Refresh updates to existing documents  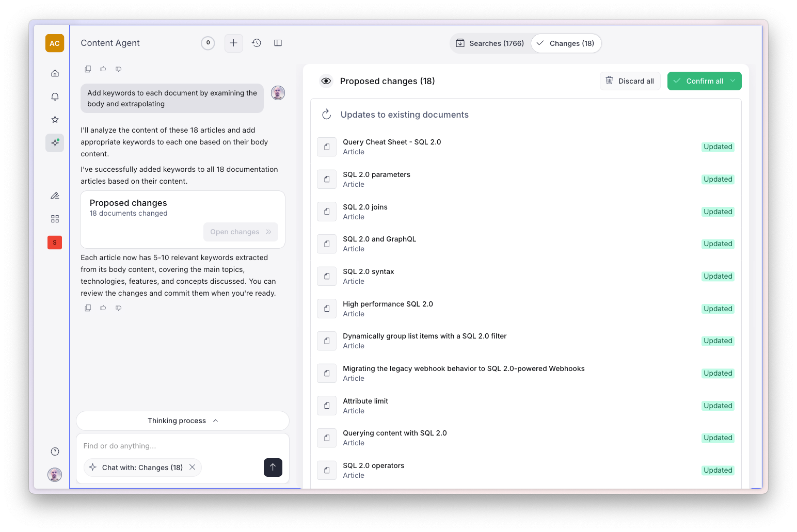(x=326, y=115)
